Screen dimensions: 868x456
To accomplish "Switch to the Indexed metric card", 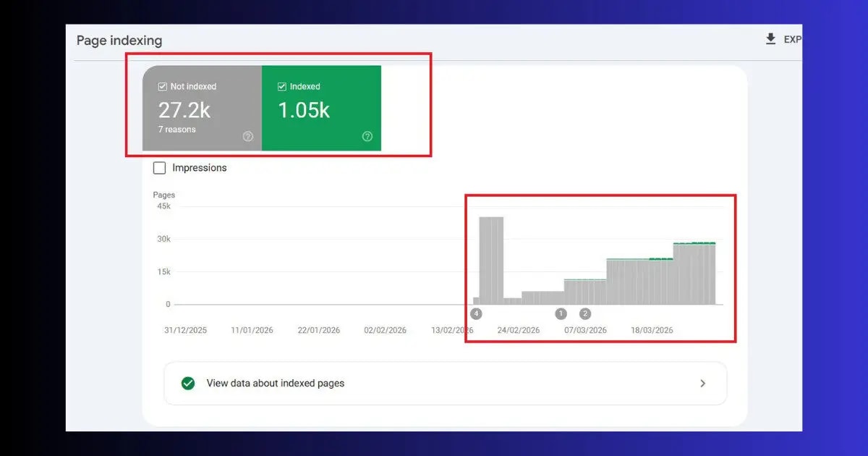I will pyautogui.click(x=322, y=109).
